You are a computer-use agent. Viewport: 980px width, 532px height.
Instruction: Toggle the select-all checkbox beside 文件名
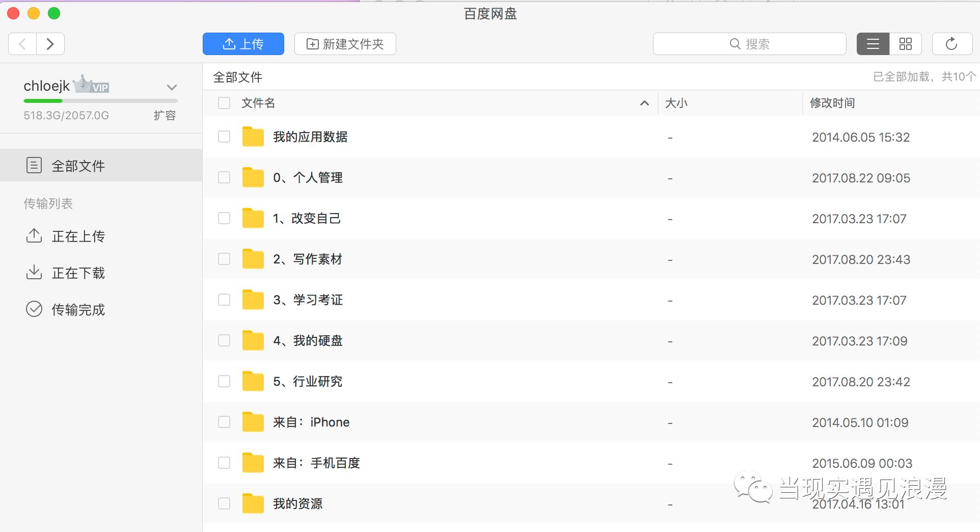click(x=224, y=103)
